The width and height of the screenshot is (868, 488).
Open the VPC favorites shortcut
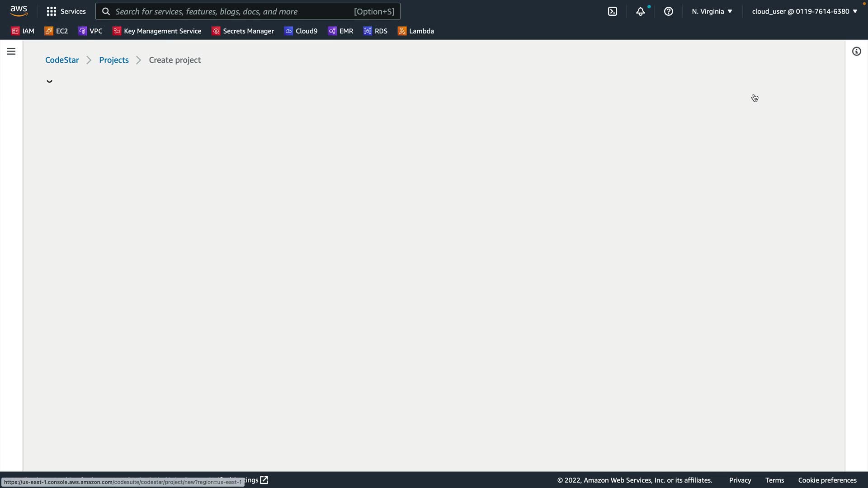pos(90,31)
